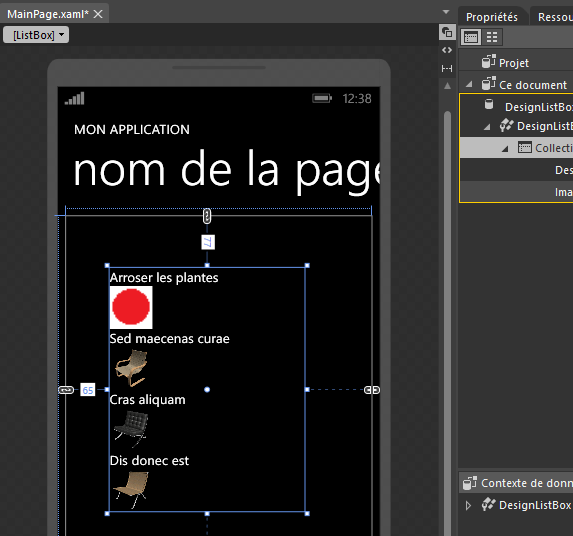Select details mode view icon in Data panel
Image resolution: width=573 pixels, height=536 pixels.
[x=492, y=37]
